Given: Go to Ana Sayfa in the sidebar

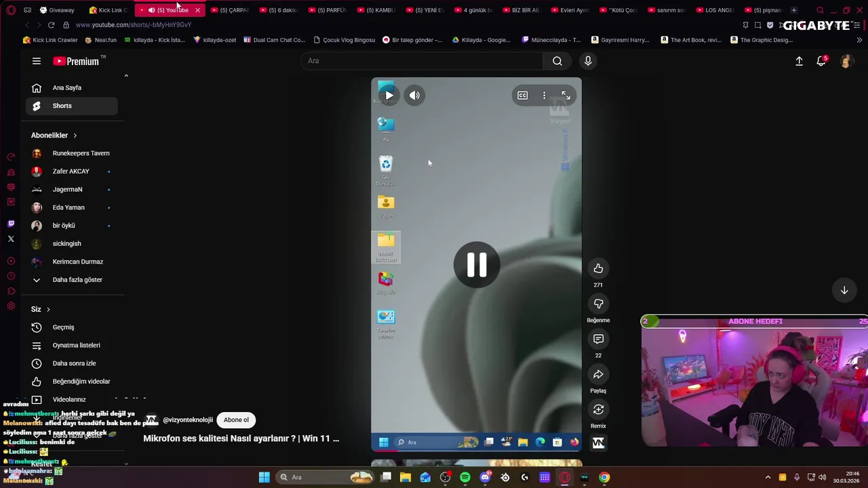Looking at the screenshot, I should (x=72, y=87).
